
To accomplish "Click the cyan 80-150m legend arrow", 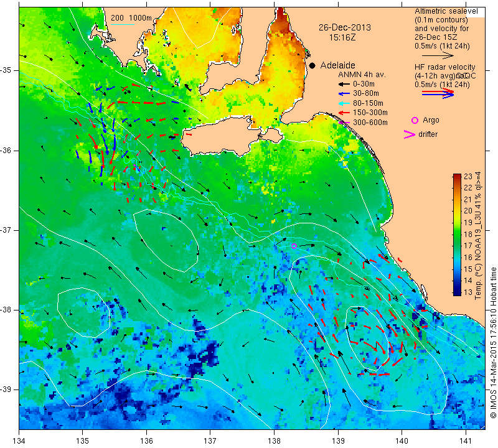I will point(344,103).
